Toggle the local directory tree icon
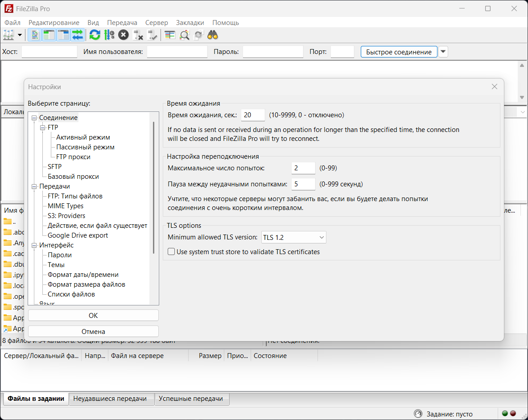 click(49, 35)
